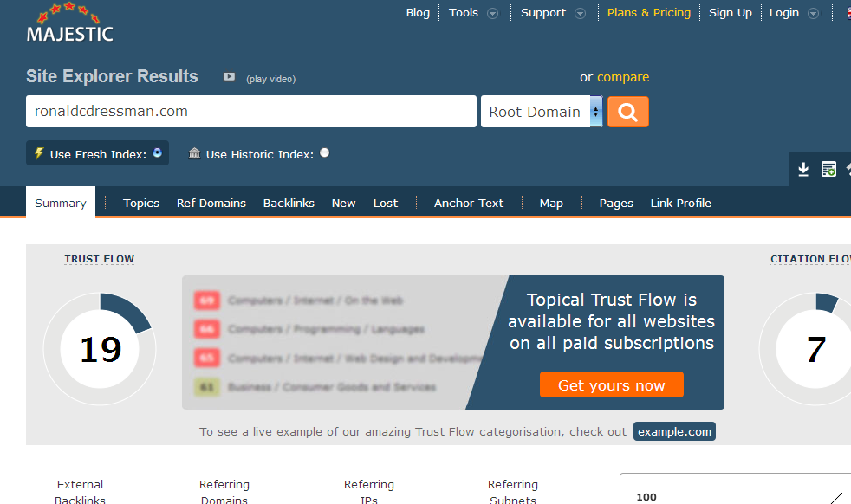Click the Referring Domains label
The width and height of the screenshot is (851, 504).
tap(224, 492)
